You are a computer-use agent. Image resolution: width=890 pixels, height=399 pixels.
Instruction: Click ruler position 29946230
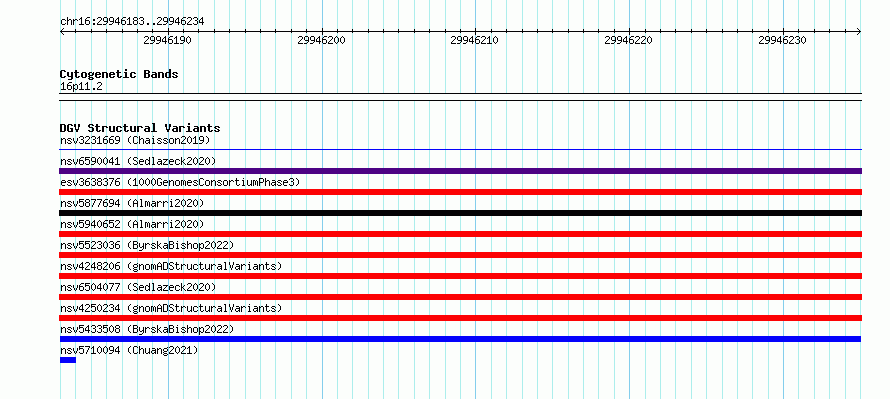tap(782, 40)
